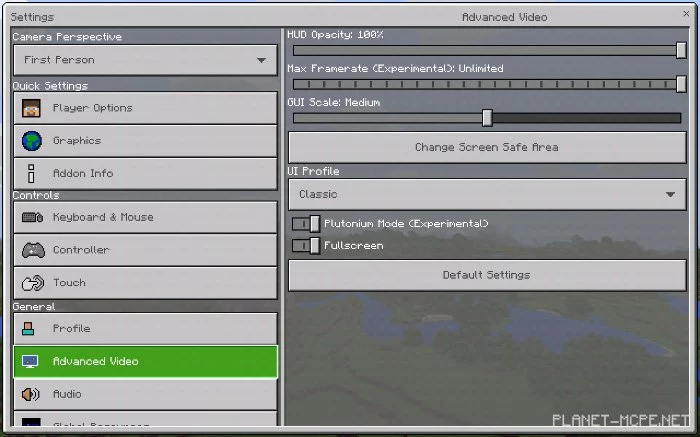Open the Graphics settings section

coord(144,141)
